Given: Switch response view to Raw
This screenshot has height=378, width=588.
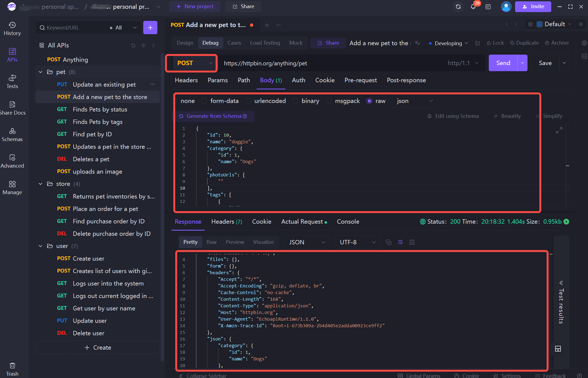Looking at the screenshot, I should (x=211, y=242).
